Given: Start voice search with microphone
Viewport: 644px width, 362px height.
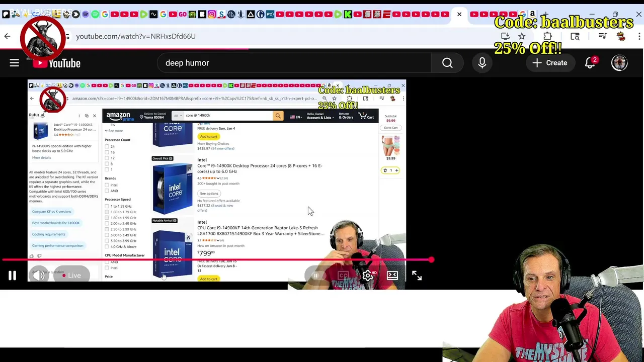Looking at the screenshot, I should click(x=482, y=63).
